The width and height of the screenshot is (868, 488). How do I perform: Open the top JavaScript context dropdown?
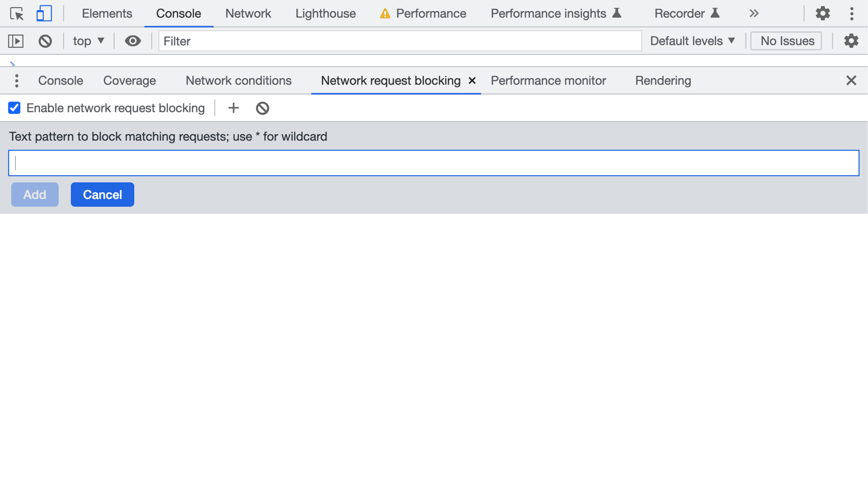click(x=89, y=41)
